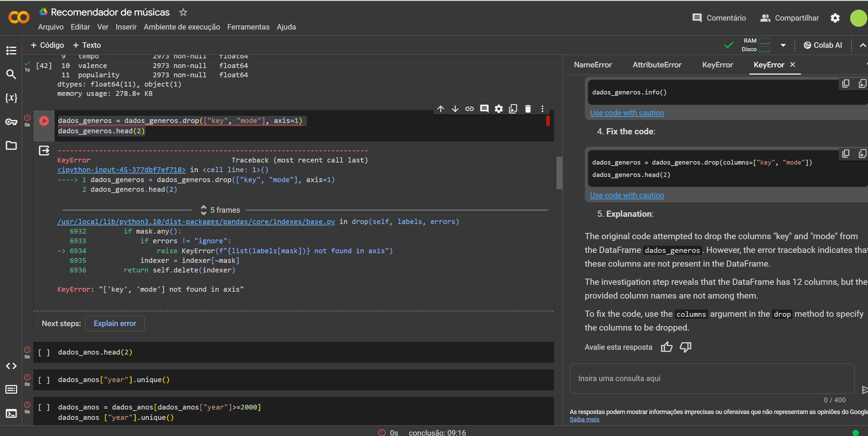The width and height of the screenshot is (868, 436).
Task: Open the secrets key panel
Action: pos(11,122)
